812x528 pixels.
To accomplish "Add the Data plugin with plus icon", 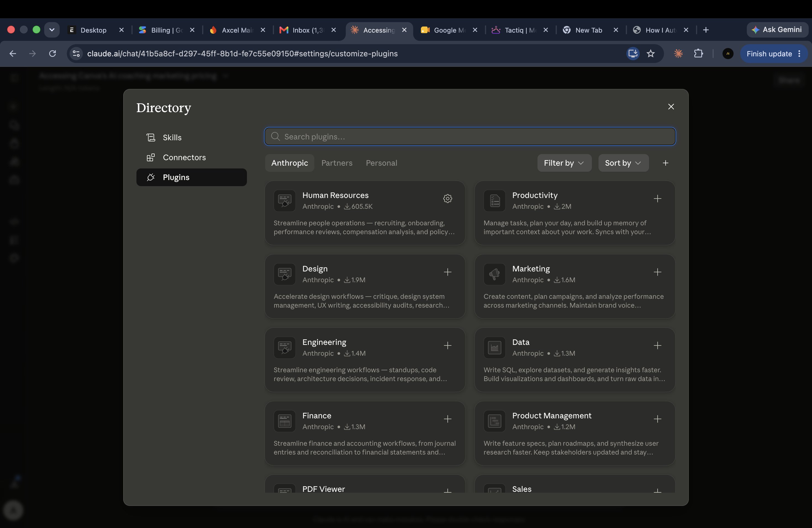I will pos(657,345).
